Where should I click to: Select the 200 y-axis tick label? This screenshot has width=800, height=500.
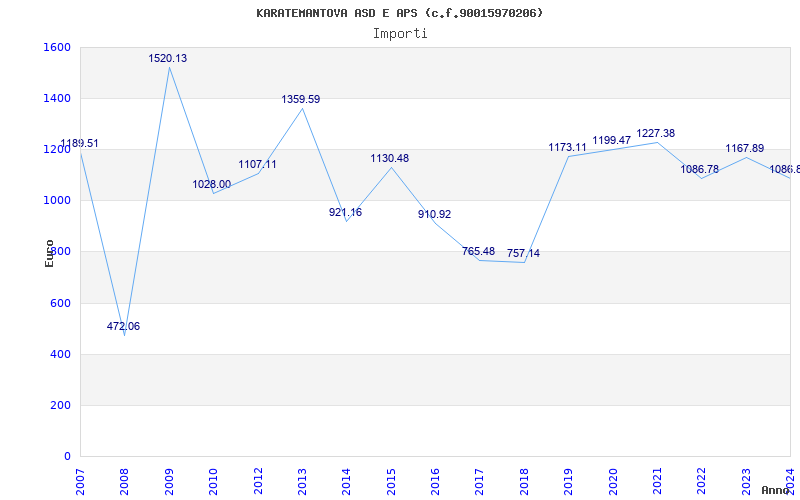coord(60,405)
